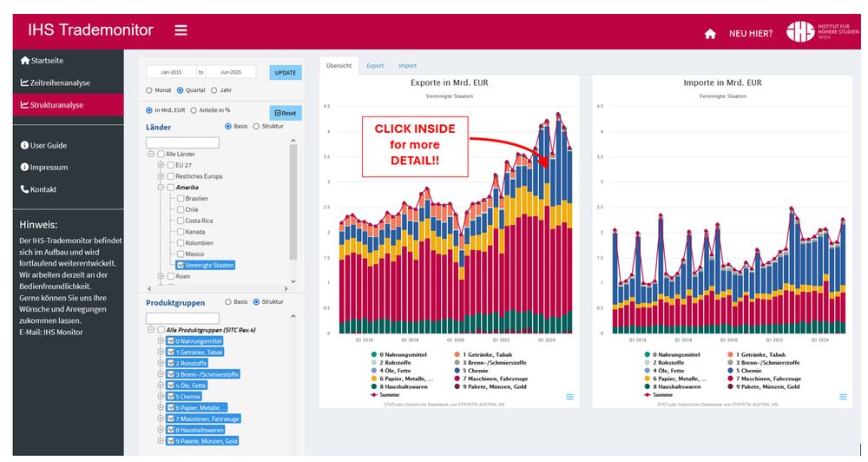The image size is (868, 462).
Task: Uncheck 9 Pakete, Münzen, Gold checkbox
Action: pos(171,441)
